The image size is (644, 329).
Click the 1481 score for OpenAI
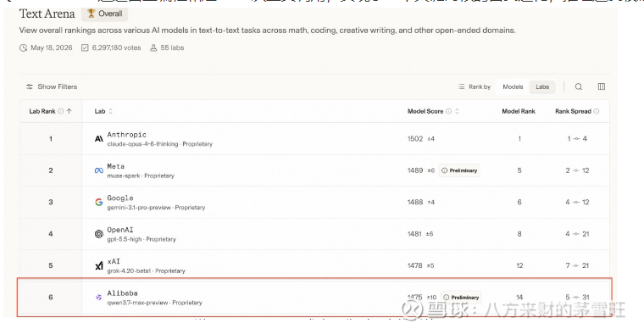click(414, 234)
